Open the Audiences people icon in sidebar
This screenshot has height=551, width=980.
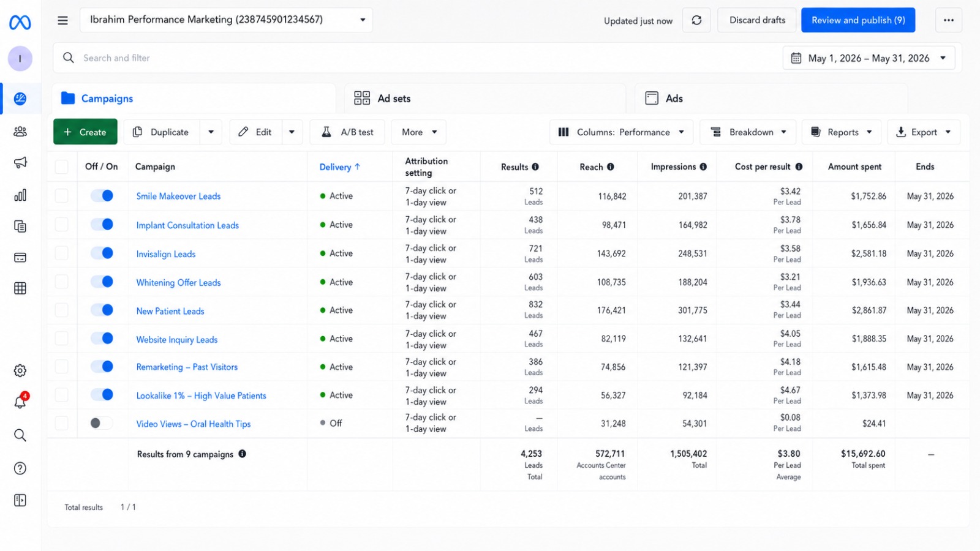pyautogui.click(x=20, y=131)
